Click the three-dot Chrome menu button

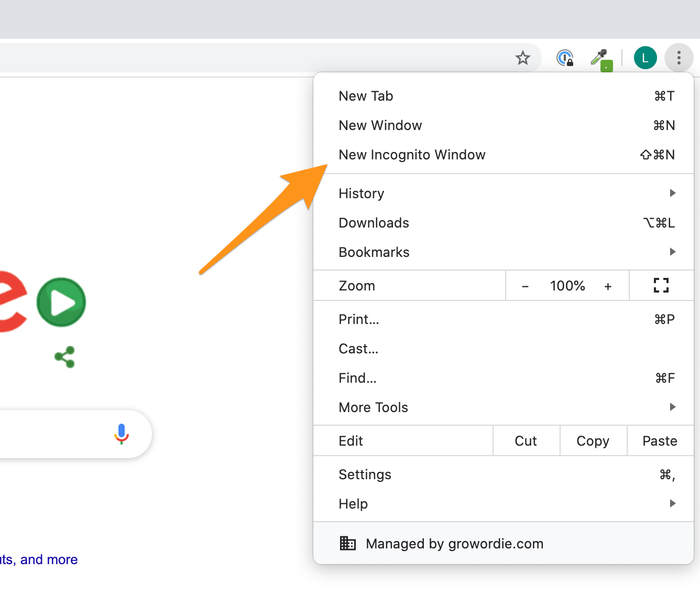[x=679, y=58]
